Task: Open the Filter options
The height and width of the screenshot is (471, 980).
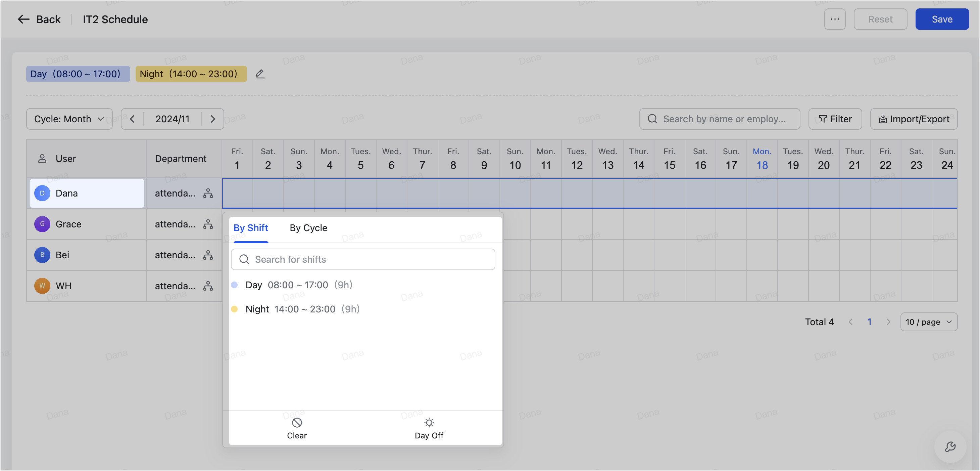Action: pyautogui.click(x=835, y=119)
